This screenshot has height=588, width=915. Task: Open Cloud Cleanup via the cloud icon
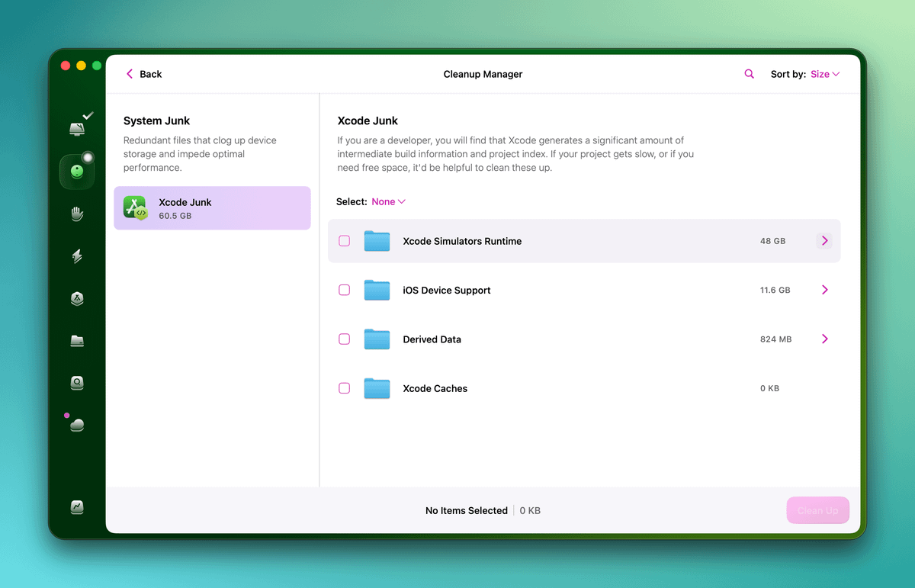click(77, 425)
